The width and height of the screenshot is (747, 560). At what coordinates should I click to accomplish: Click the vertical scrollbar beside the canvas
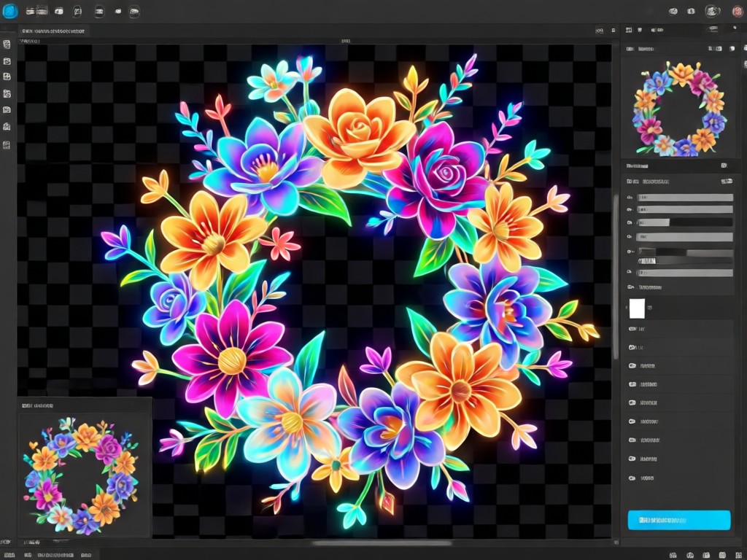616,276
